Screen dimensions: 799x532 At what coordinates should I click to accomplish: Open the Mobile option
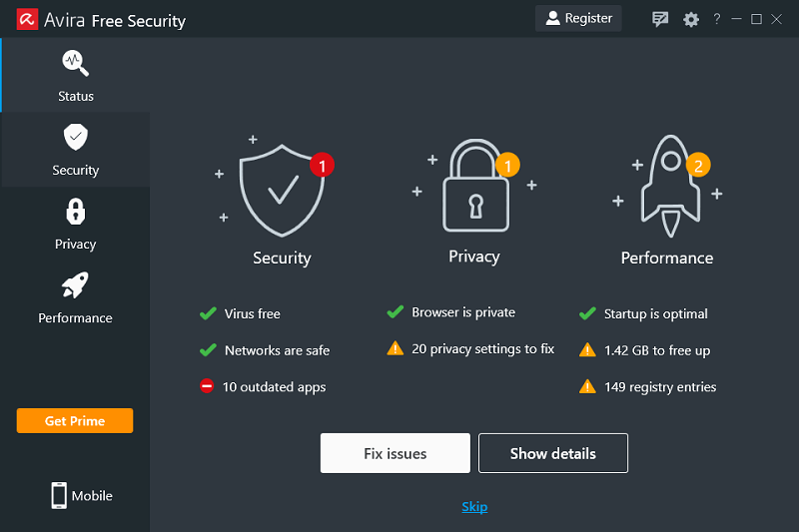(82, 495)
